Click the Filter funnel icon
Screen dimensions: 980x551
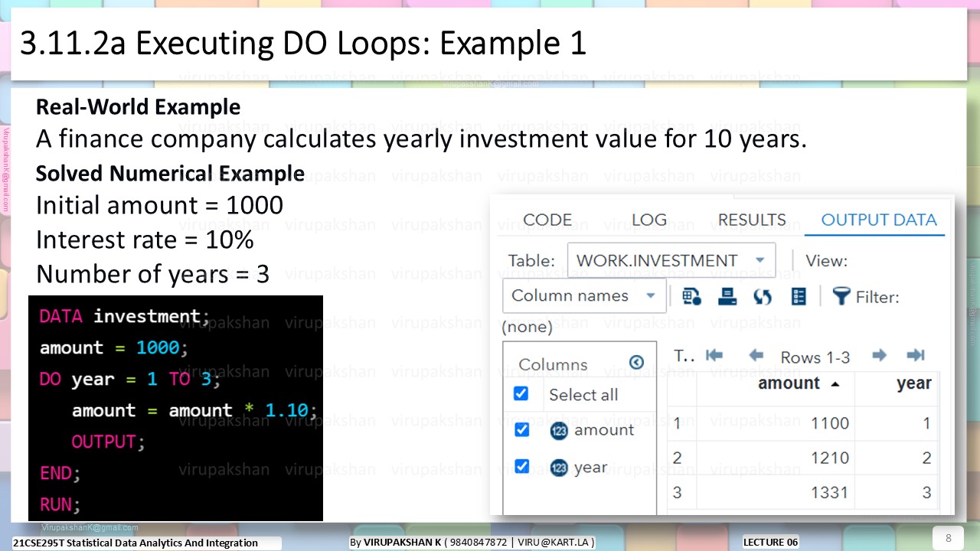coord(841,296)
